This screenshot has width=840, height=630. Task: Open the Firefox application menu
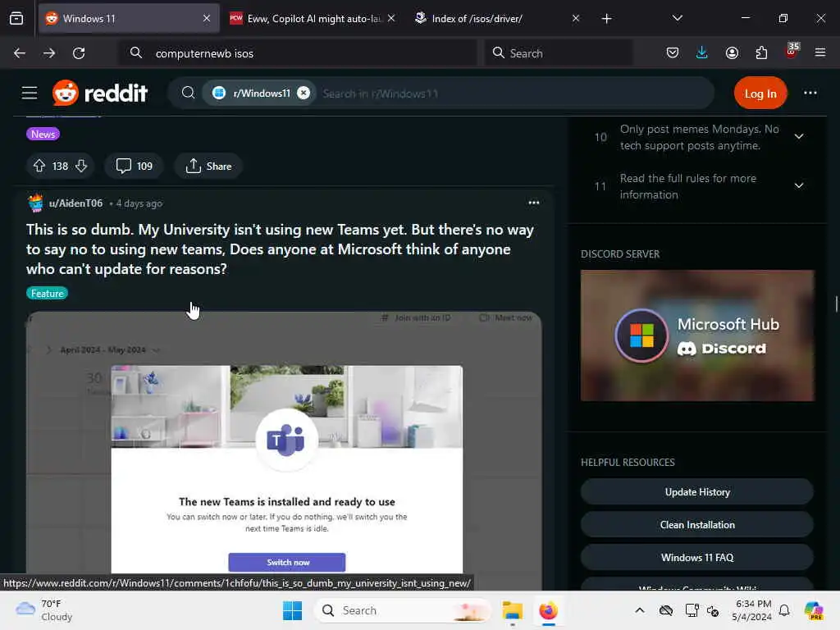point(820,52)
